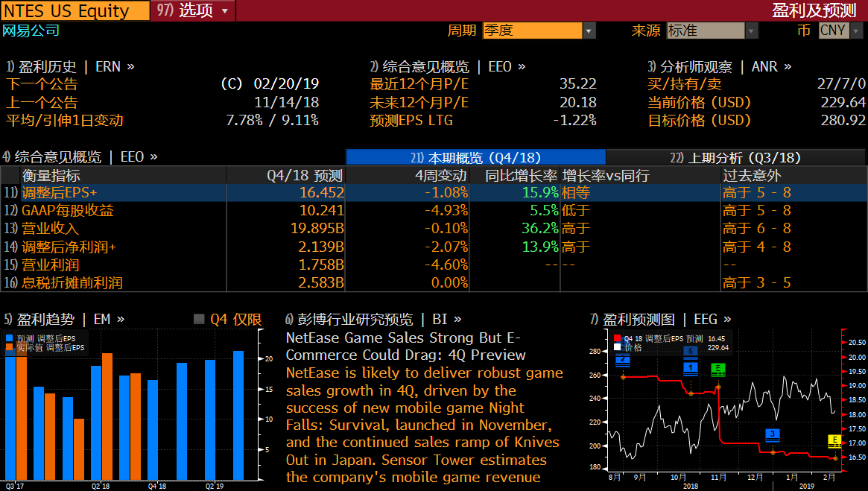The image size is (868, 491).
Task: Open 6) 彭博行业研究预览 | BI link
Action: 374,319
